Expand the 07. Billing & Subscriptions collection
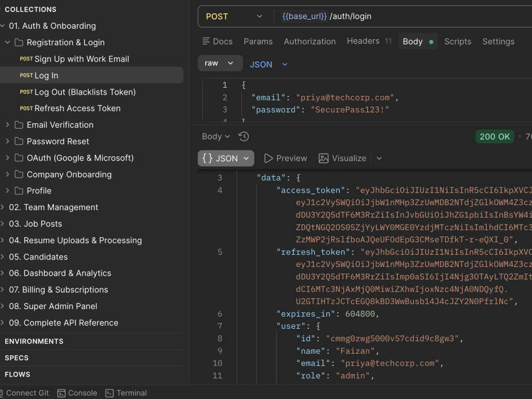 [x=3, y=290]
